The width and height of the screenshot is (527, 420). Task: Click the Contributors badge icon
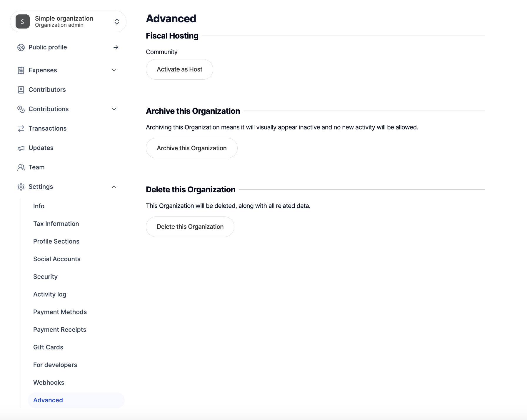point(21,90)
